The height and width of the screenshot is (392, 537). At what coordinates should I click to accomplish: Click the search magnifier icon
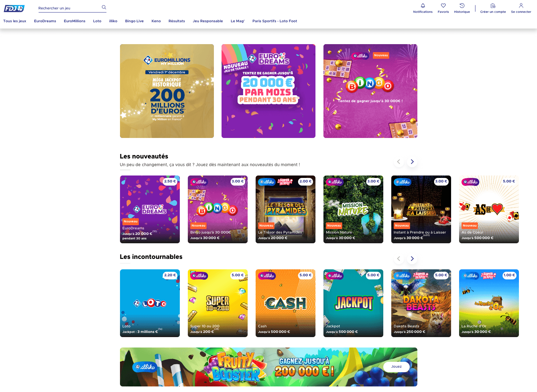tap(104, 7)
